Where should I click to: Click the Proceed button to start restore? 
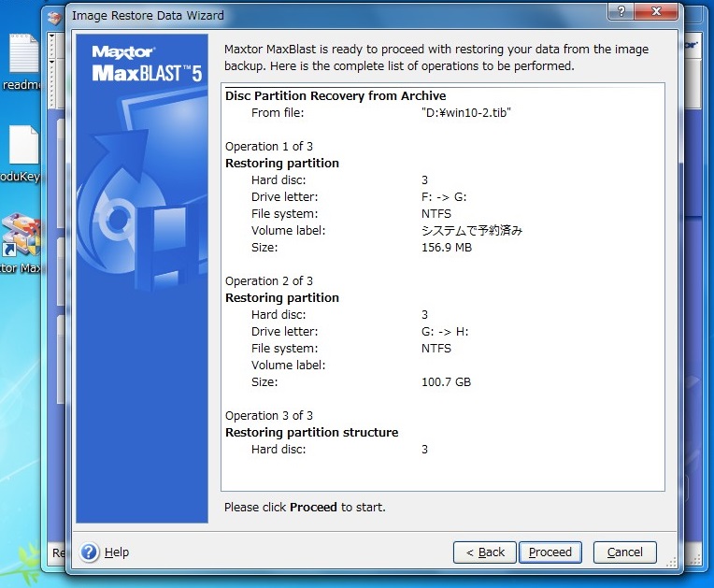tap(550, 552)
